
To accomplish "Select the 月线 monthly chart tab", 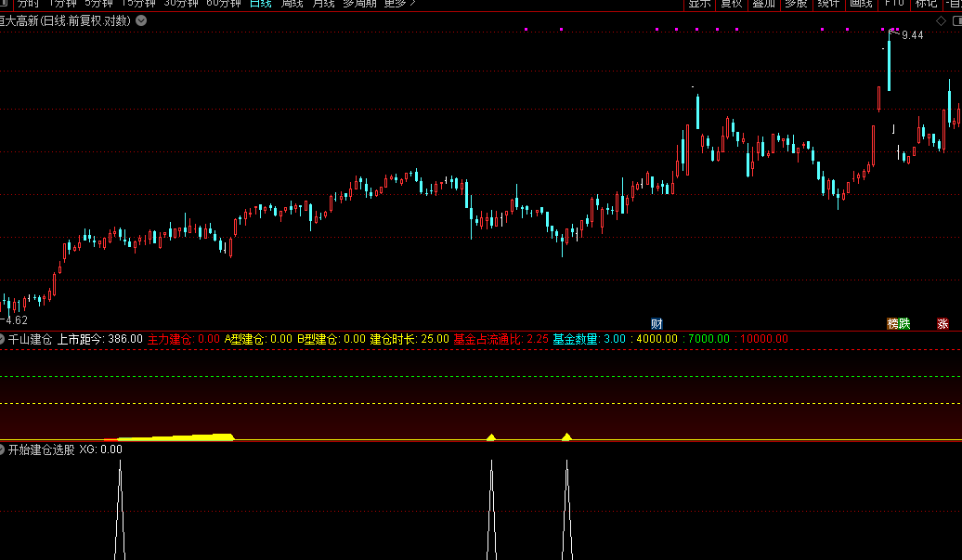I will 323,4.
